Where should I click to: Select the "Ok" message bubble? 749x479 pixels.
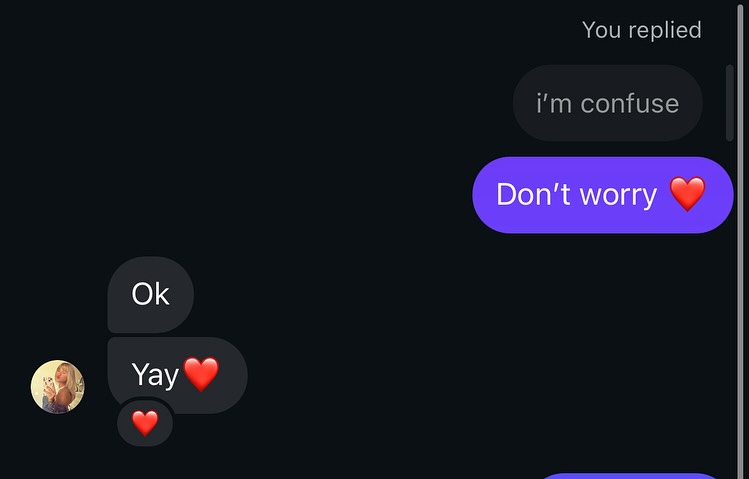click(x=150, y=294)
